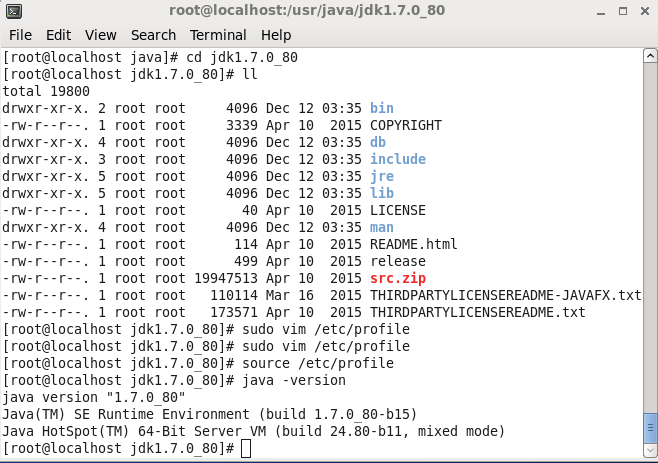Open the Terminal menu
Image resolution: width=658 pixels, height=463 pixels.
click(x=218, y=35)
